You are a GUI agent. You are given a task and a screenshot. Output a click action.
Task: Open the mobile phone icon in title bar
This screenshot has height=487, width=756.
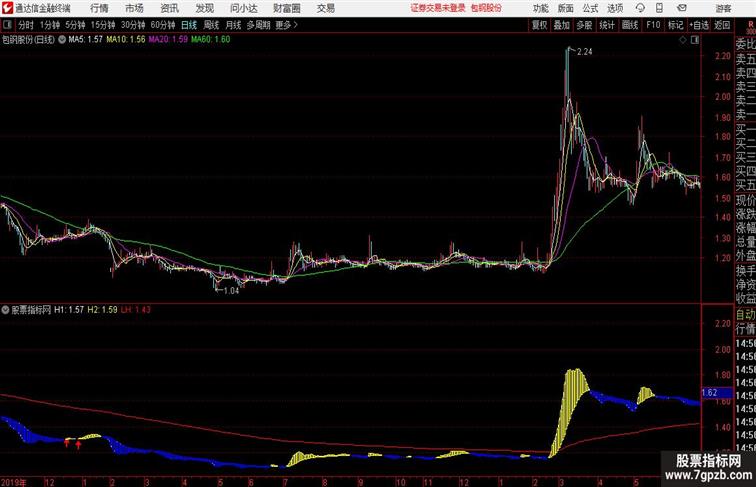pos(659,8)
